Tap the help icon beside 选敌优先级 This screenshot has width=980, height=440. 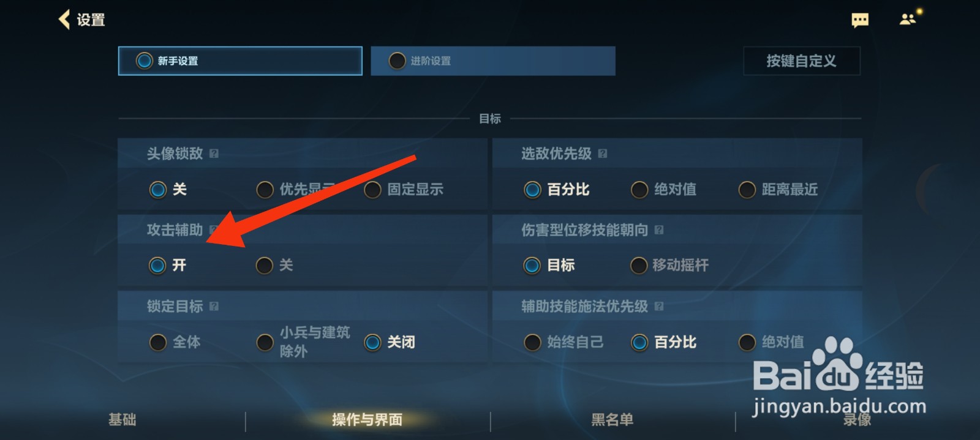[x=603, y=154]
